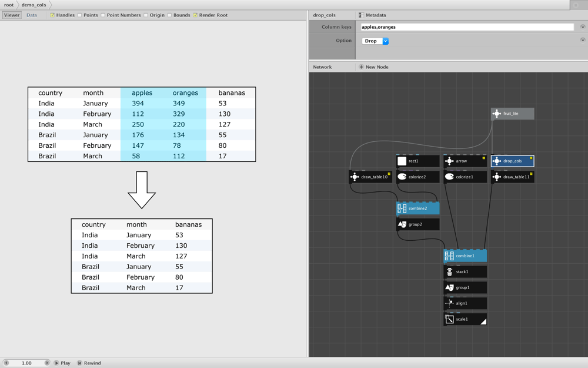Switch to the Data tab

click(x=32, y=15)
